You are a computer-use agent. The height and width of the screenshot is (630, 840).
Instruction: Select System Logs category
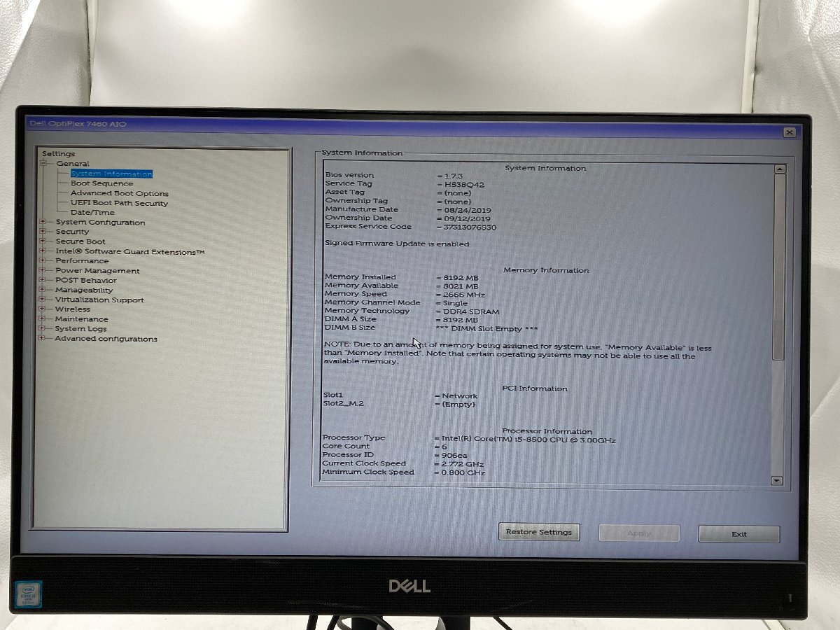pyautogui.click(x=81, y=328)
